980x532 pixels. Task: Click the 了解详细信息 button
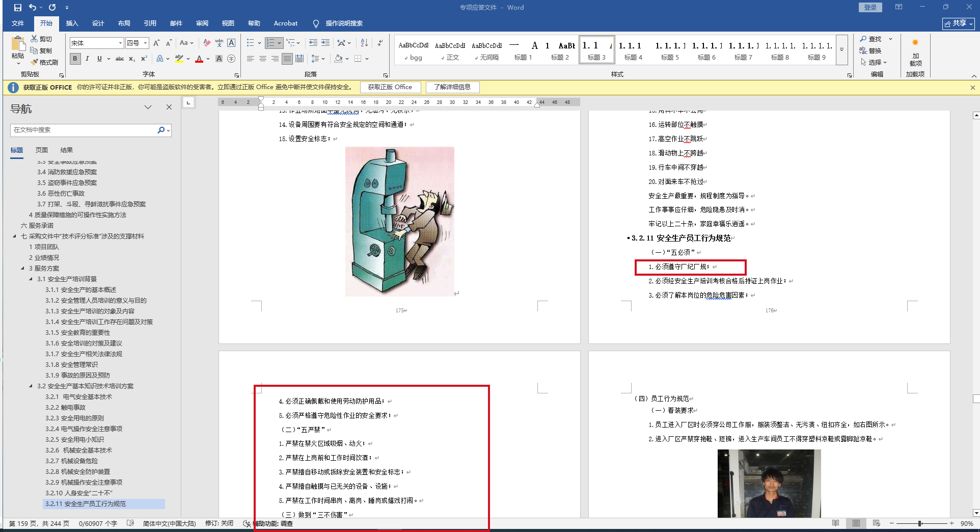(x=452, y=87)
